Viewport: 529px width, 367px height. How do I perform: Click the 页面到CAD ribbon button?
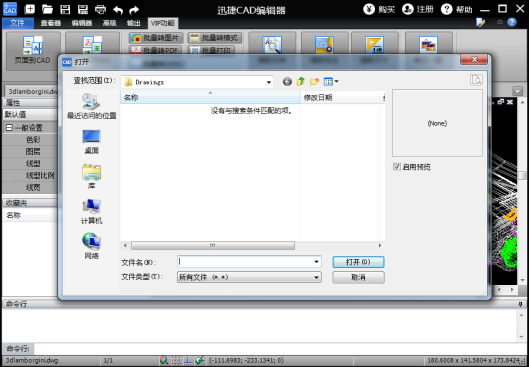coord(33,51)
